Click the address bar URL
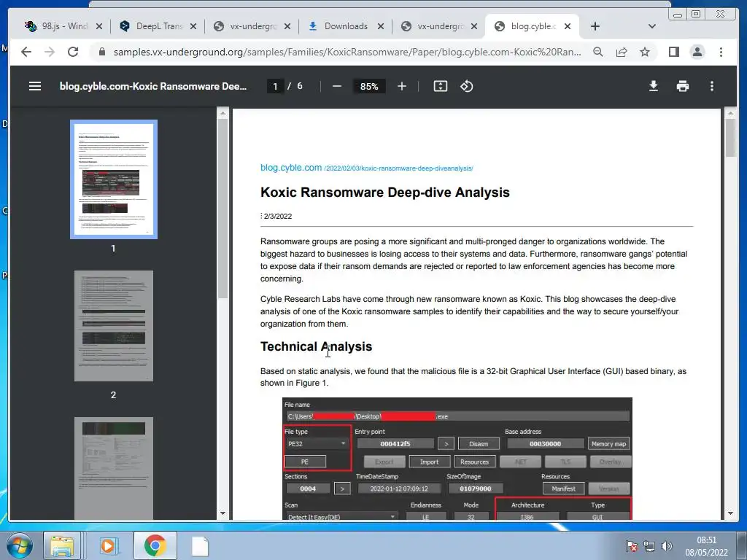This screenshot has height=560, width=747. coord(347,52)
